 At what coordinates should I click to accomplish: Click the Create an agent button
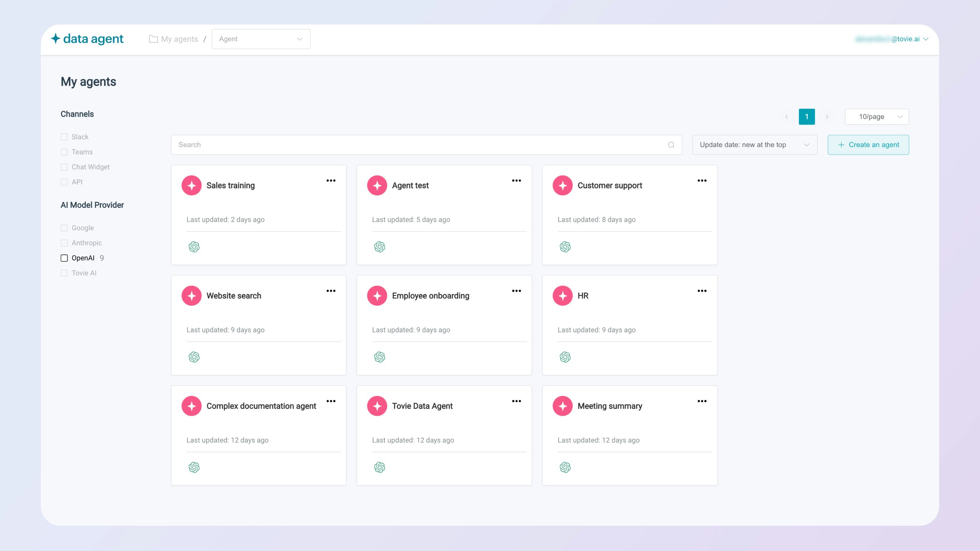(868, 145)
